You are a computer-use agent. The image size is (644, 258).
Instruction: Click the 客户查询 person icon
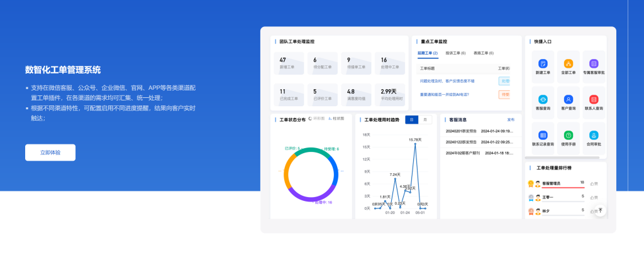point(569,99)
